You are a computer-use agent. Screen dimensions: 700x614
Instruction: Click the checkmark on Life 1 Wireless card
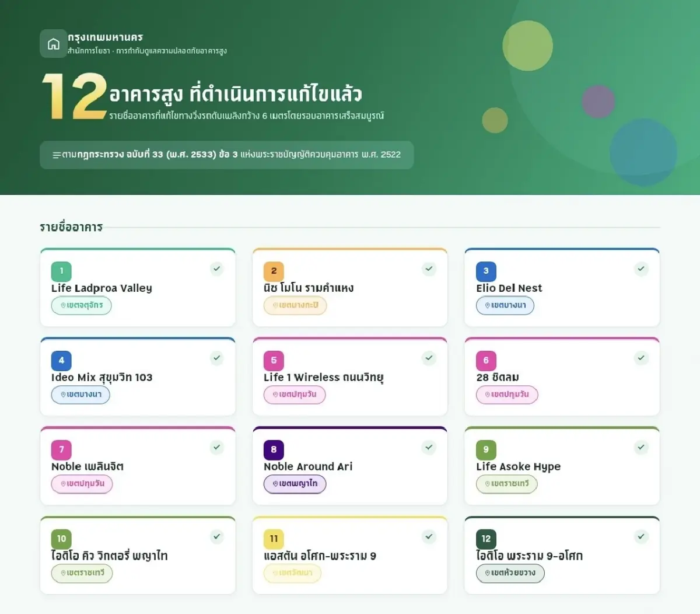(x=429, y=358)
